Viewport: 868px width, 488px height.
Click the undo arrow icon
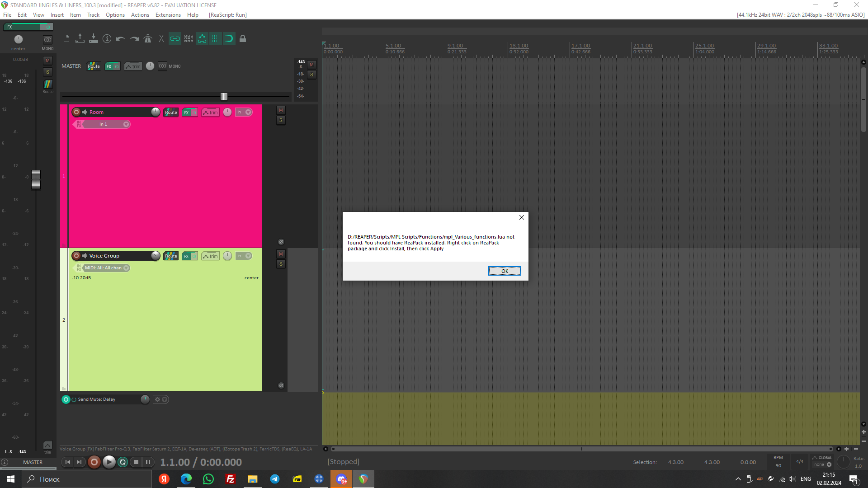point(120,39)
